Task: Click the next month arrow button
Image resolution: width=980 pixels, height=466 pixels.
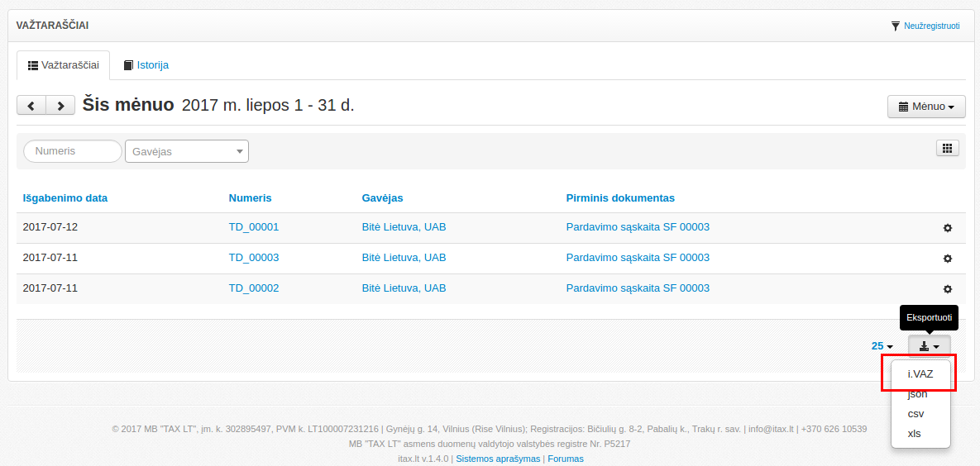Action: pos(60,106)
